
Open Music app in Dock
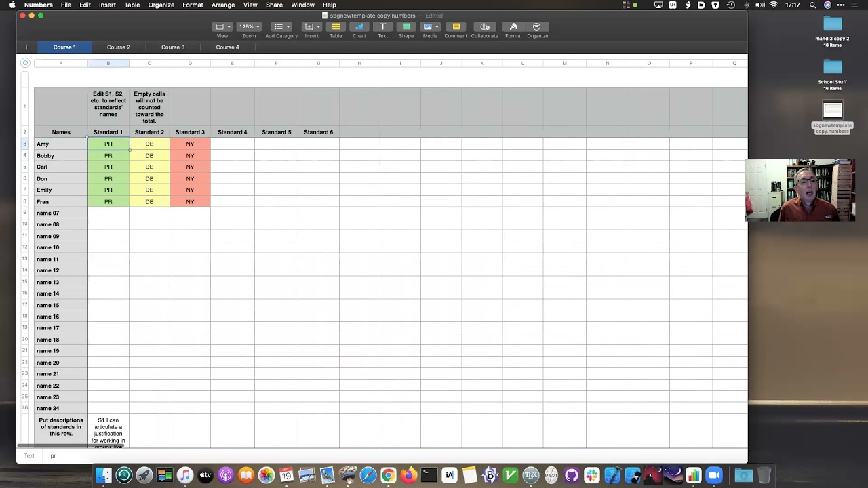coord(185,475)
